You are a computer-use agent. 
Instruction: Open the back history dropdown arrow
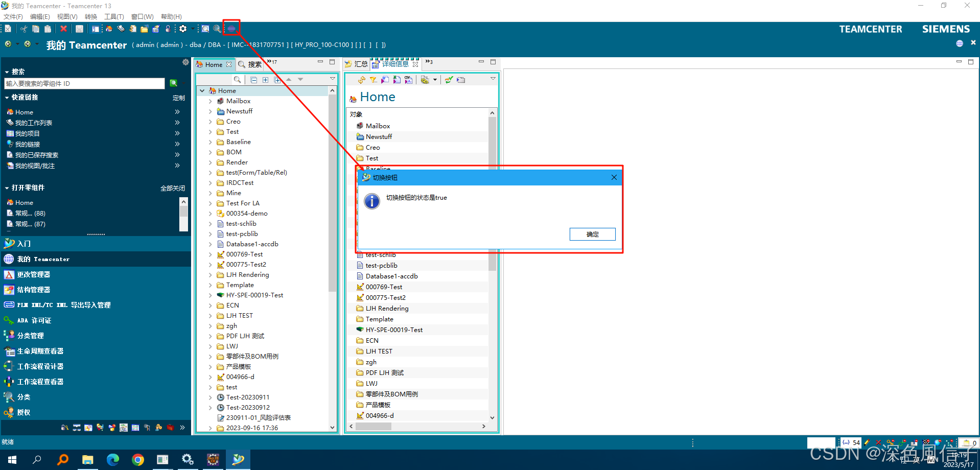tap(17, 44)
